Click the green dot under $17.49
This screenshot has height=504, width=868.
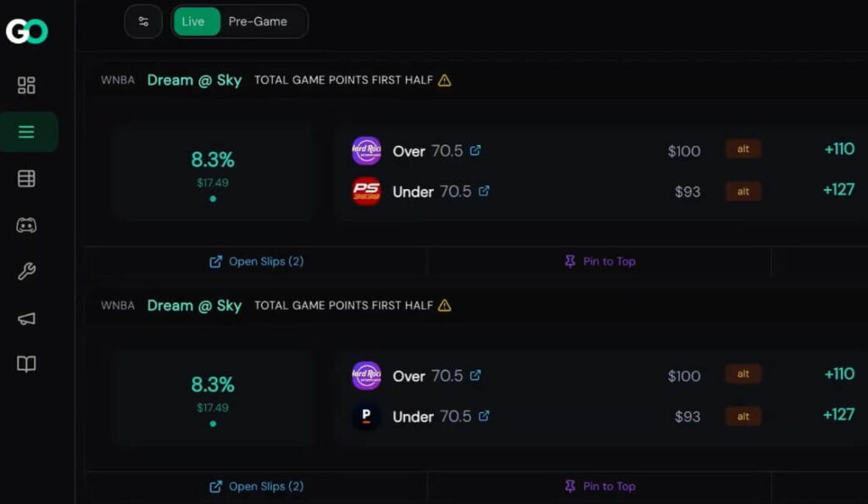[213, 198]
